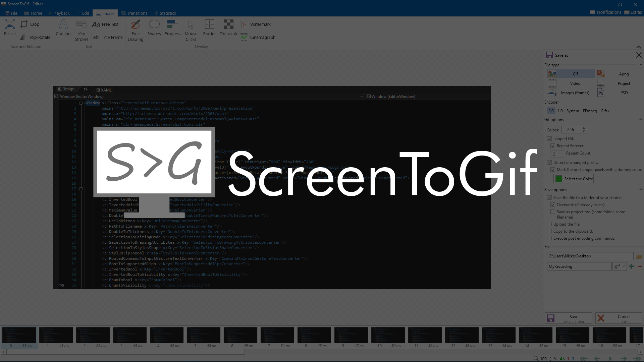Select the Free Drawing tool
This screenshot has height=362, width=644.
point(136,31)
